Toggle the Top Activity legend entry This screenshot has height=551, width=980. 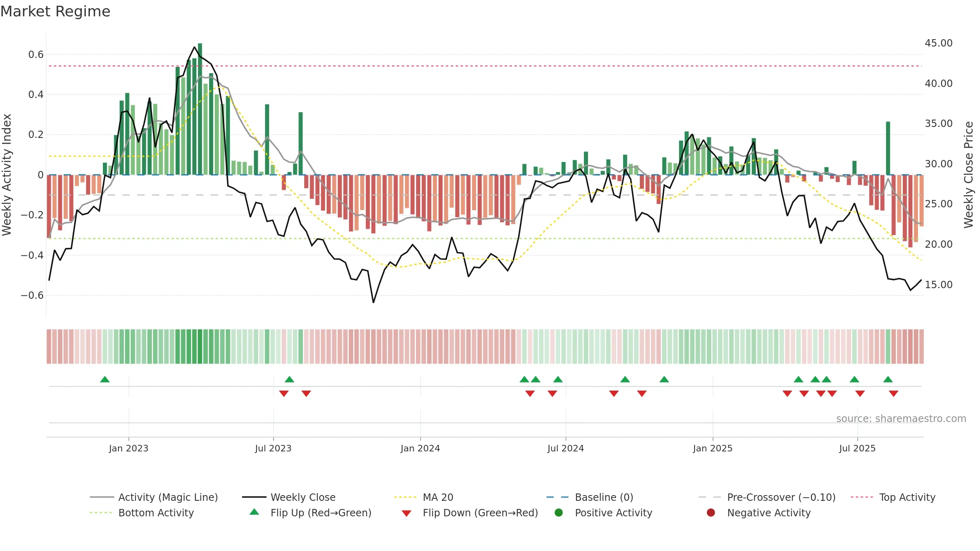(893, 497)
